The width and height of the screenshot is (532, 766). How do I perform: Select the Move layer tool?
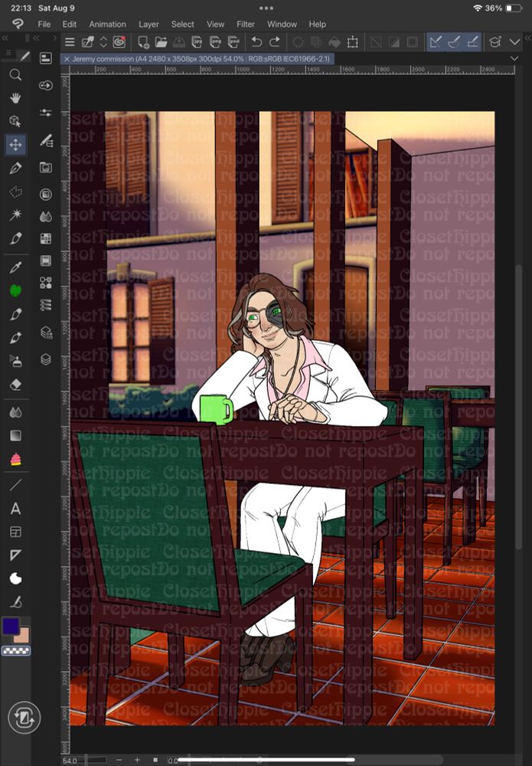point(15,145)
